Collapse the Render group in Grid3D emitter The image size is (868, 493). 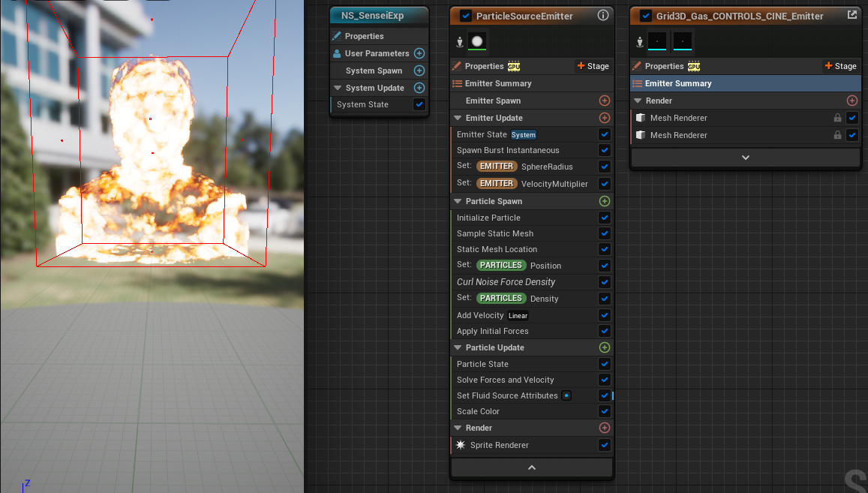[x=637, y=100]
